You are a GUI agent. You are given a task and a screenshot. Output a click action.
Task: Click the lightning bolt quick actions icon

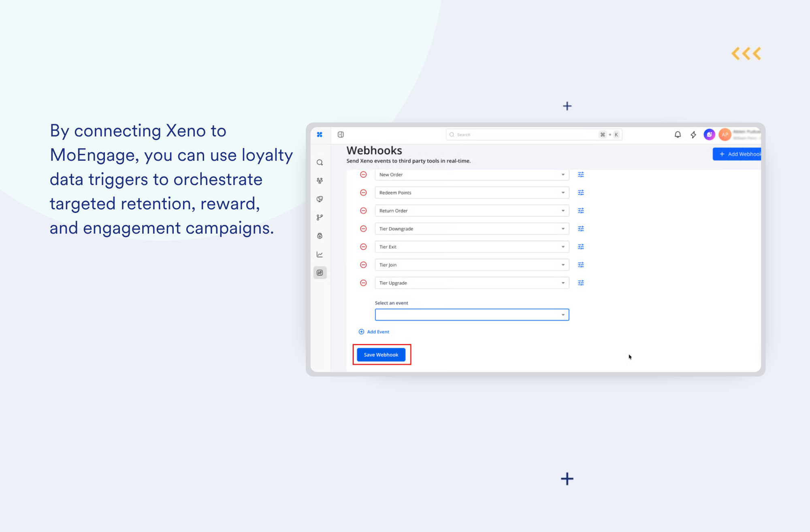coord(693,134)
